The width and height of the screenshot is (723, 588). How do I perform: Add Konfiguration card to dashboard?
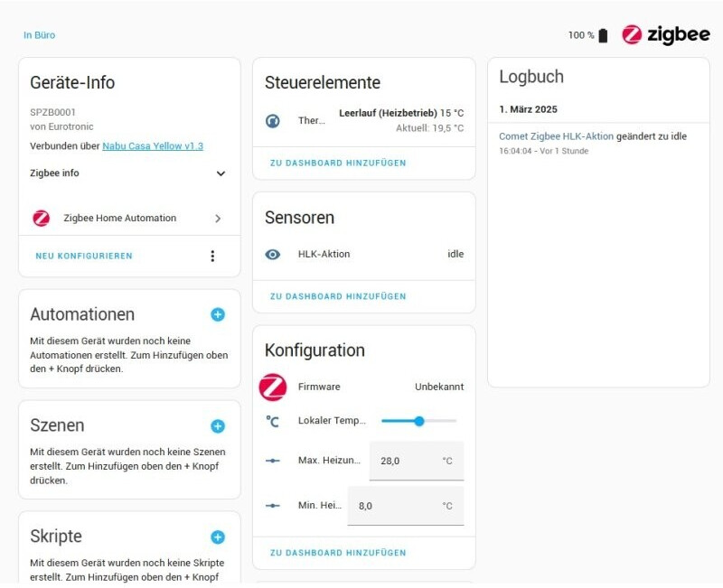click(338, 552)
